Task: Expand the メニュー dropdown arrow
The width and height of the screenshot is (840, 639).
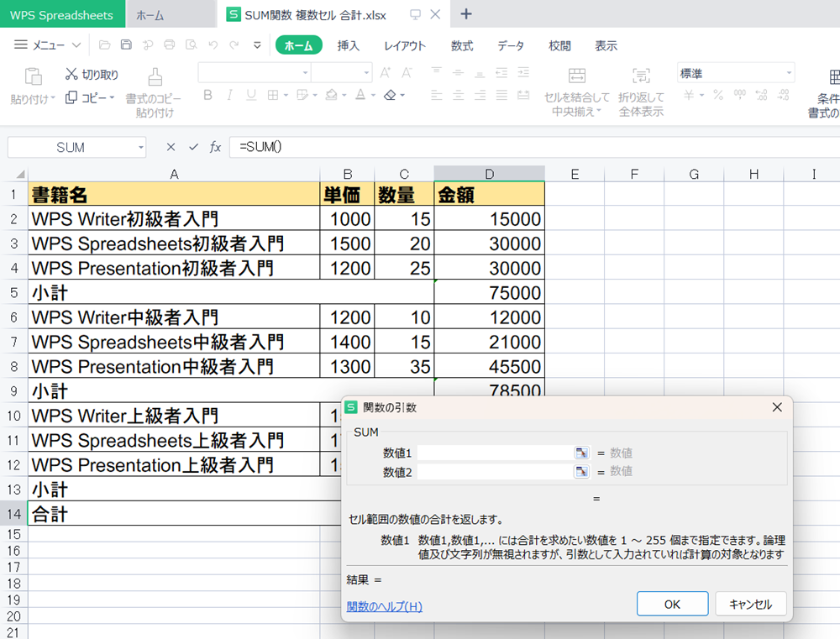Action: tap(76, 45)
